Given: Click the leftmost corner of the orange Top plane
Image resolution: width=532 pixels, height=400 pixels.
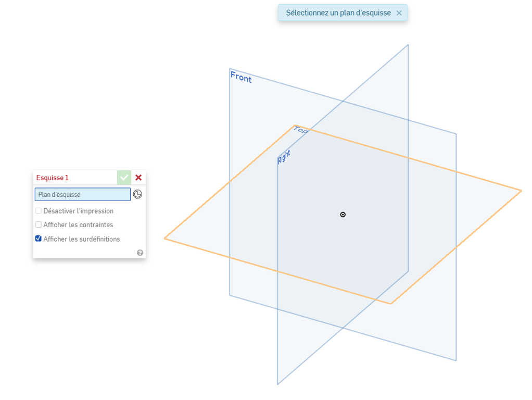Looking at the screenshot, I should pyautogui.click(x=165, y=239).
